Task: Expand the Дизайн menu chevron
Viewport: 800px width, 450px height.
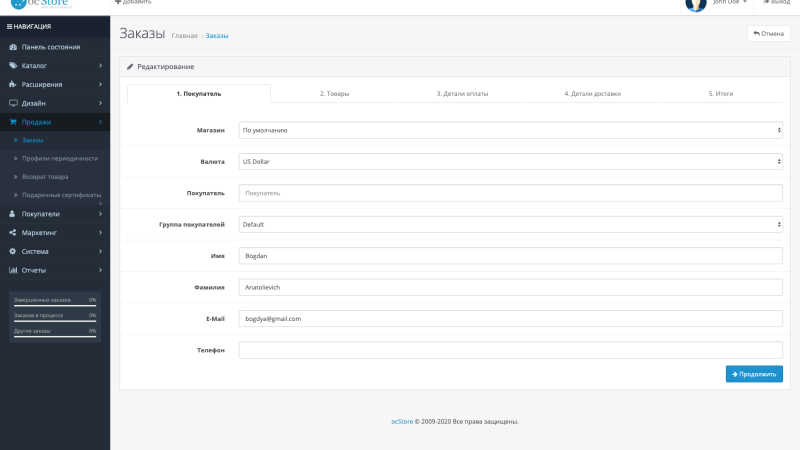Action: (x=101, y=103)
